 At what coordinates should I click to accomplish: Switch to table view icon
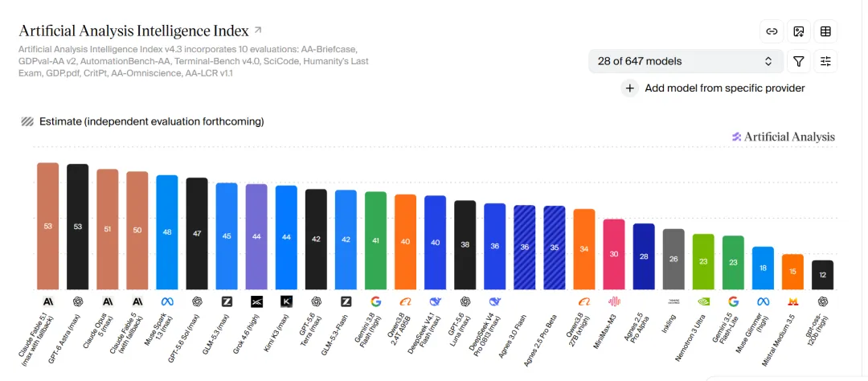[825, 31]
